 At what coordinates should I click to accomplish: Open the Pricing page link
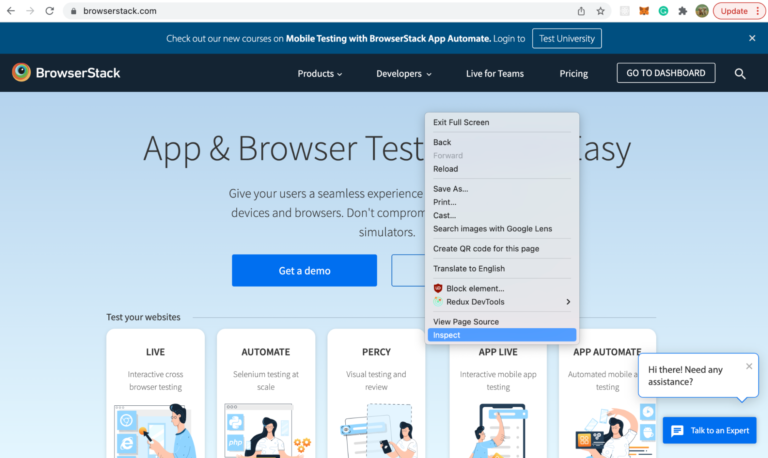coord(574,73)
